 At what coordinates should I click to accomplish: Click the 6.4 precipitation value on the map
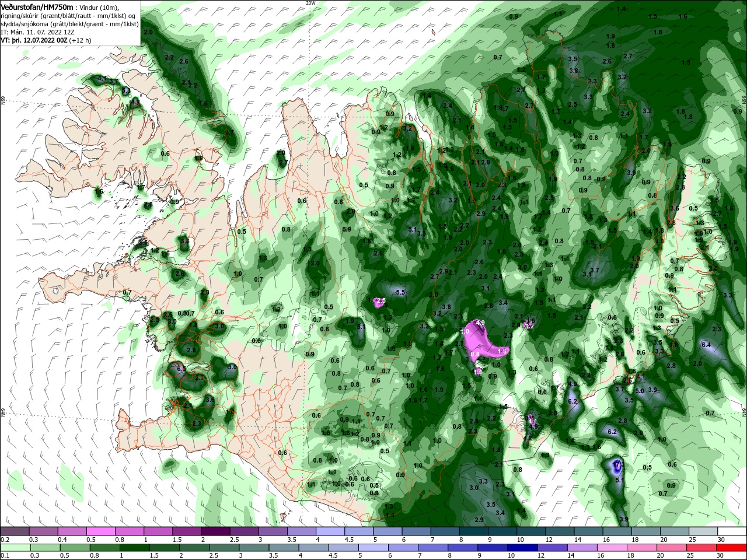(x=706, y=345)
